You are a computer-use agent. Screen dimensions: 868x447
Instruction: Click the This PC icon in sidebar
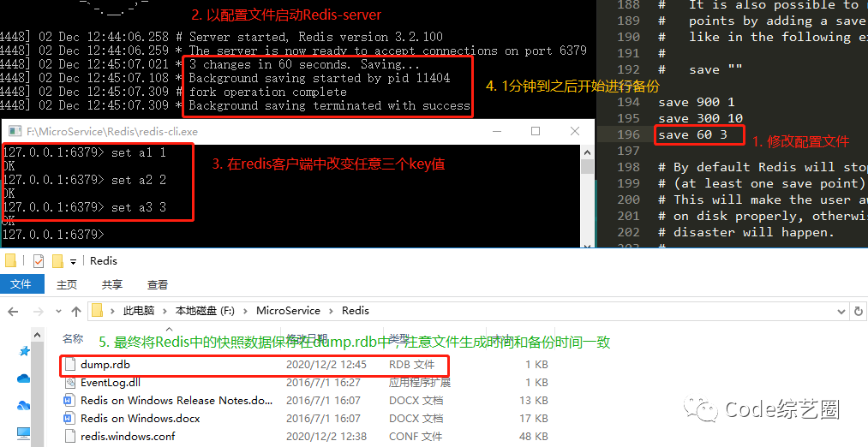[x=23, y=432]
